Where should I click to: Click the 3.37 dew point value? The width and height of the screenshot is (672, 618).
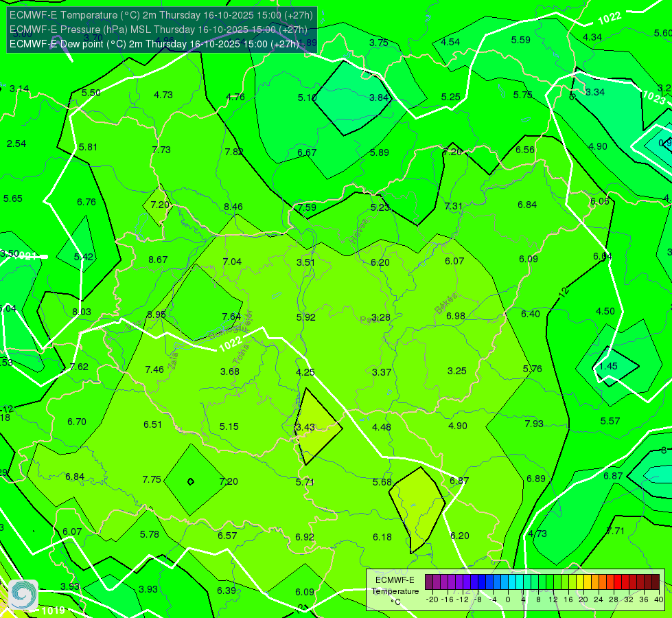pyautogui.click(x=382, y=371)
